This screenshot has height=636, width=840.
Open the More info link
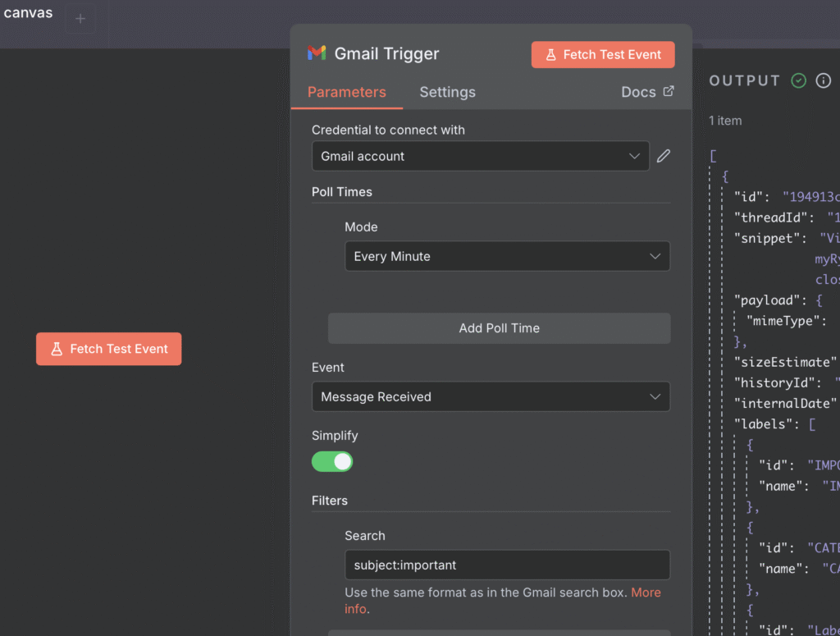[x=646, y=593]
